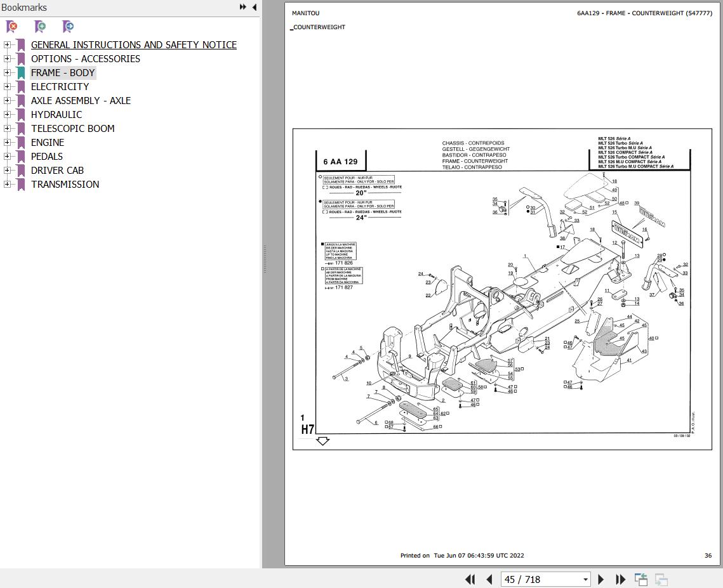Expand the PEDALS bookmark node

7,156
